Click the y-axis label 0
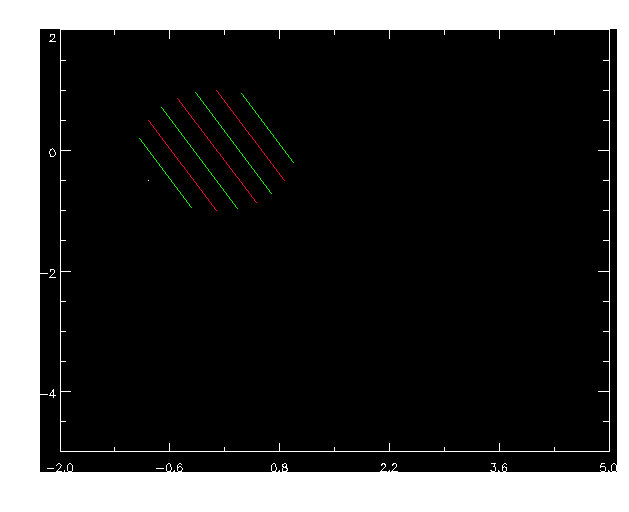629x512 pixels. pos(50,151)
